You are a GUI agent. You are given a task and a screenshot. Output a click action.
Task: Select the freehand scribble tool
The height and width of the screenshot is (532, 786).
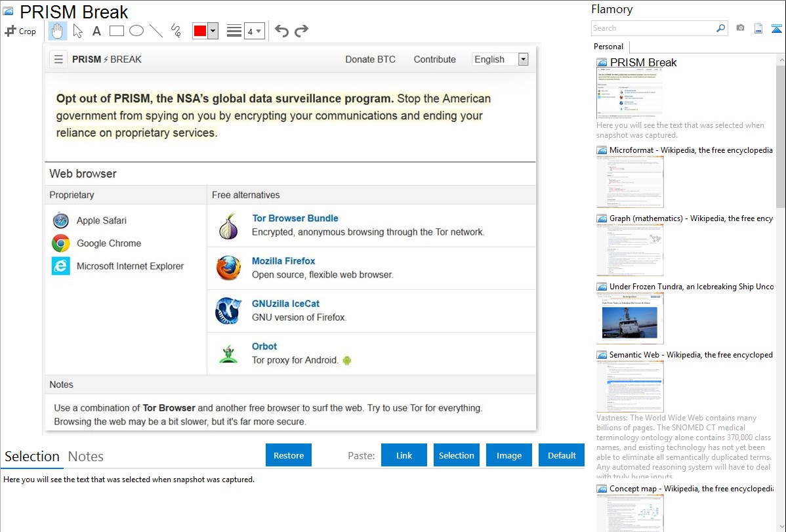pyautogui.click(x=176, y=31)
